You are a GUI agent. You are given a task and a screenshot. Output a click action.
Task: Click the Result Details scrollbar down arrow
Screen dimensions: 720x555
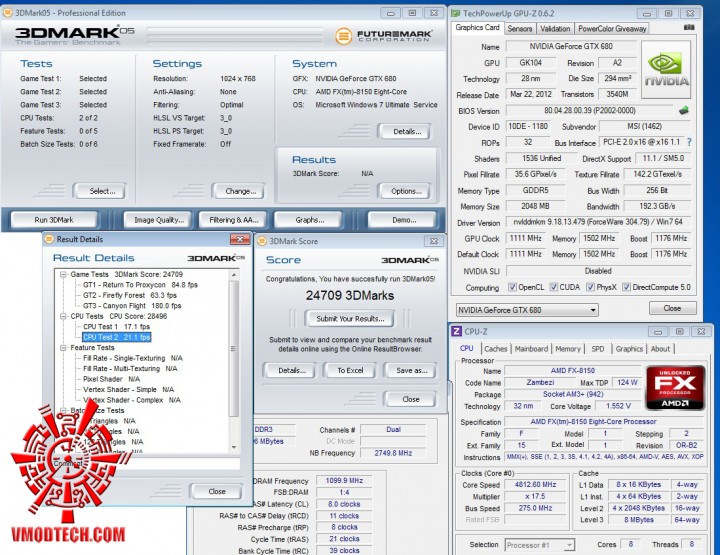coord(234,447)
